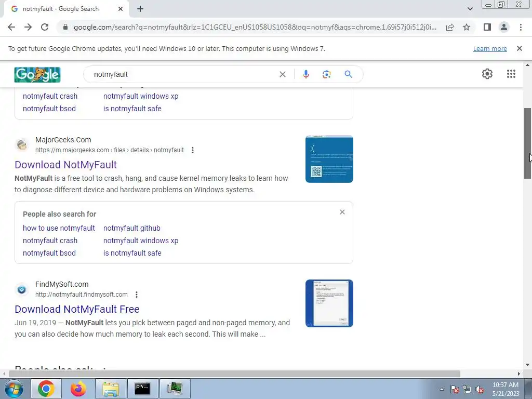Open Google search settings gear
The width and height of the screenshot is (532, 399).
point(487,74)
